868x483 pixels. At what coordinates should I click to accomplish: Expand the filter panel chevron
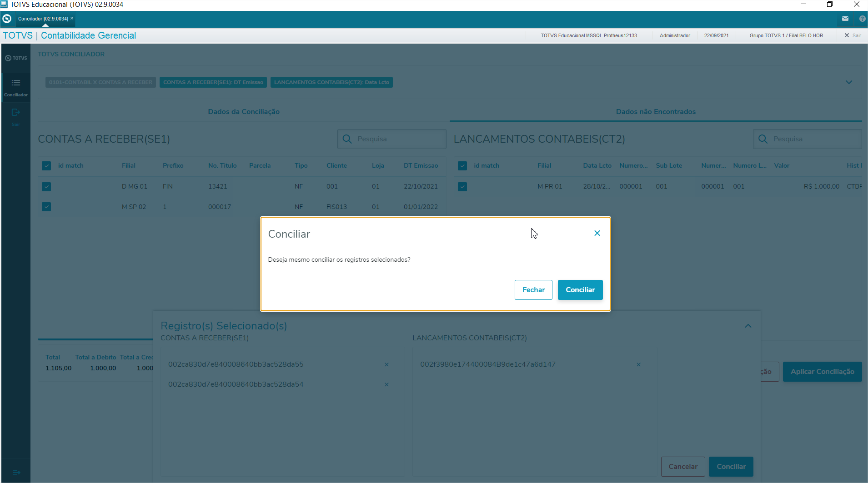tap(849, 82)
